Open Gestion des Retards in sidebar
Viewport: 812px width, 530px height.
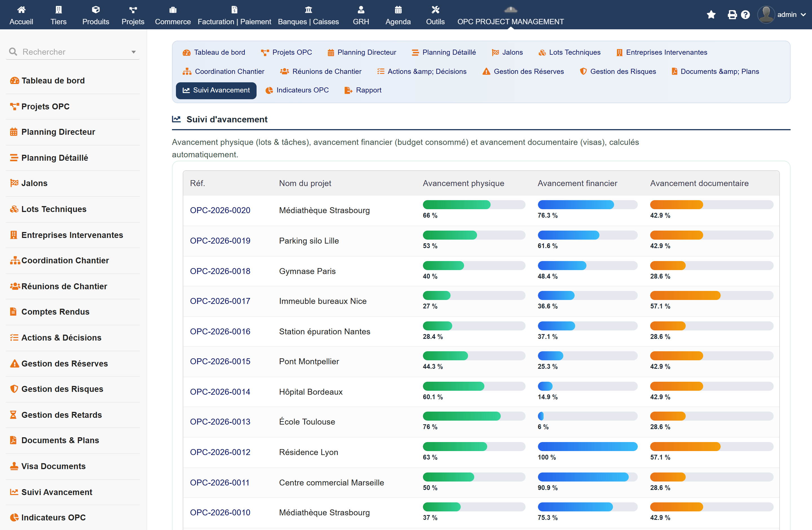coord(61,415)
